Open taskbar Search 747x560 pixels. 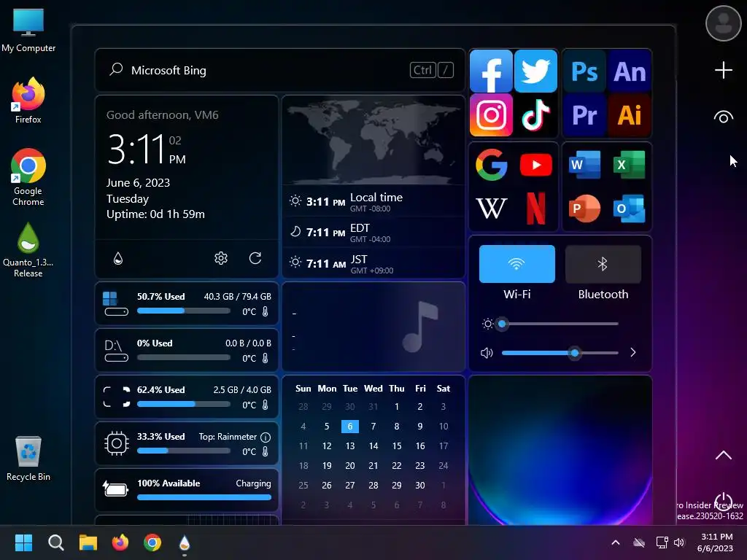point(55,542)
